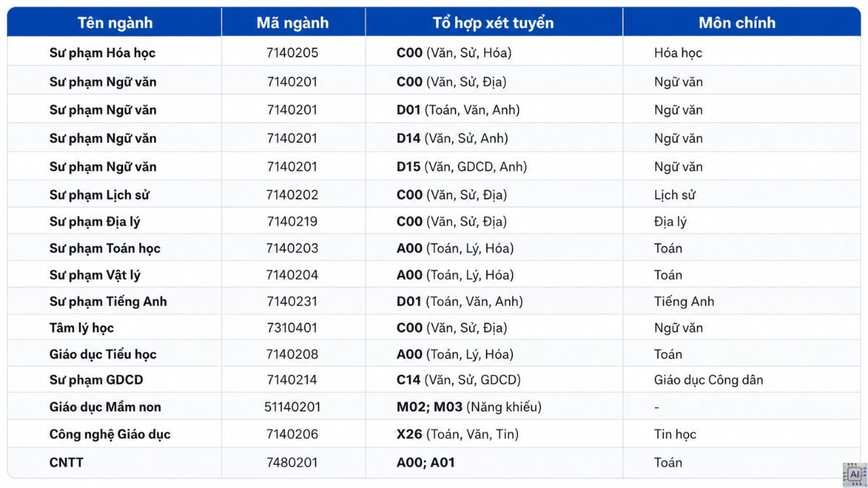Click 'Tâm lý học' cell
Viewport: 868px width, 488px height.
click(82, 328)
